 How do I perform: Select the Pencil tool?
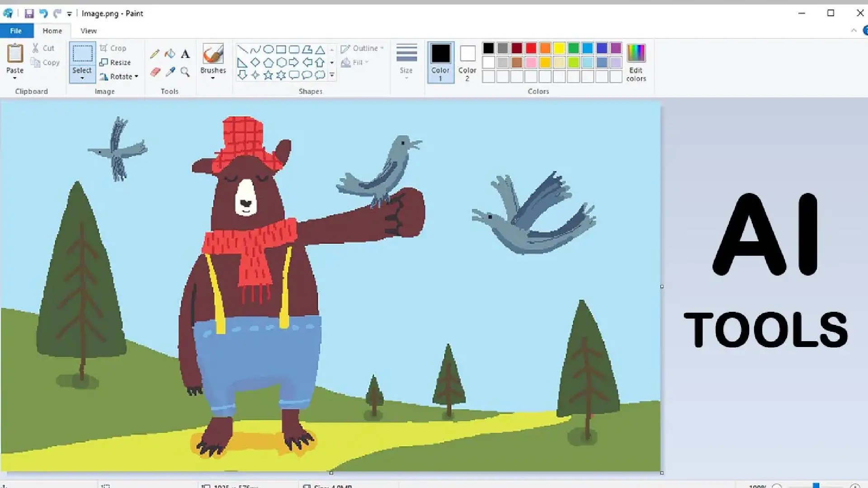[x=155, y=54]
